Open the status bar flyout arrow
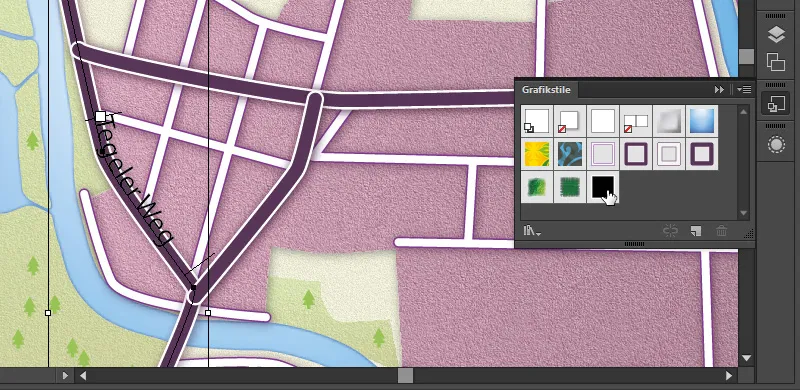The image size is (800, 390). (x=65, y=376)
